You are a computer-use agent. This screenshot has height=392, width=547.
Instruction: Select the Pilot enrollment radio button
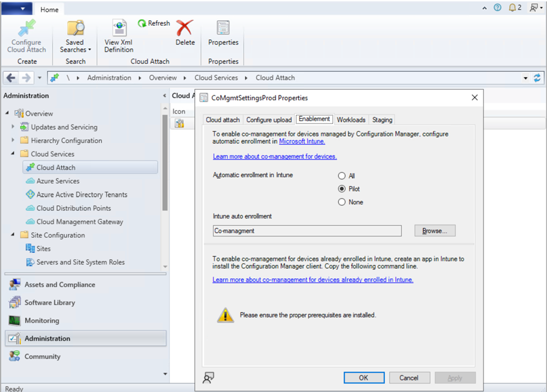342,189
